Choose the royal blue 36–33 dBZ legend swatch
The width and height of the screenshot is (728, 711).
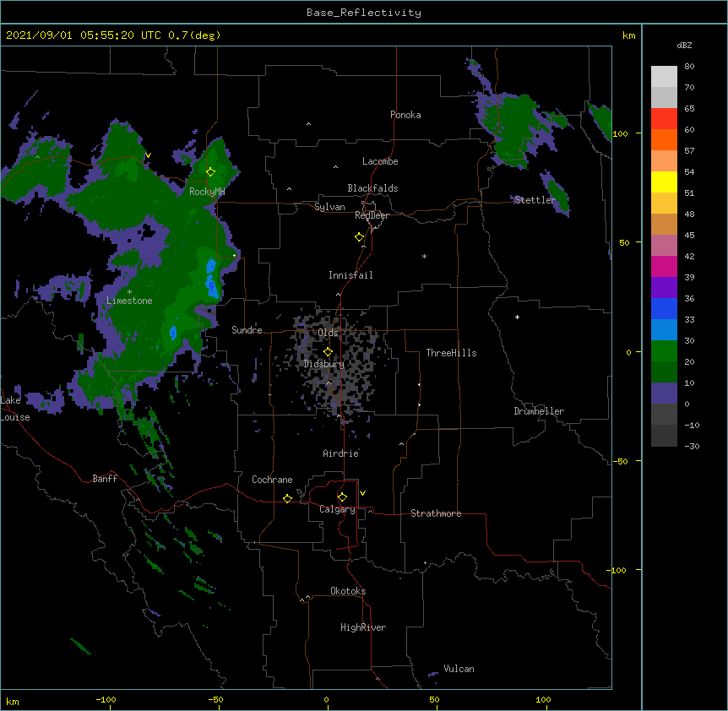pos(664,308)
